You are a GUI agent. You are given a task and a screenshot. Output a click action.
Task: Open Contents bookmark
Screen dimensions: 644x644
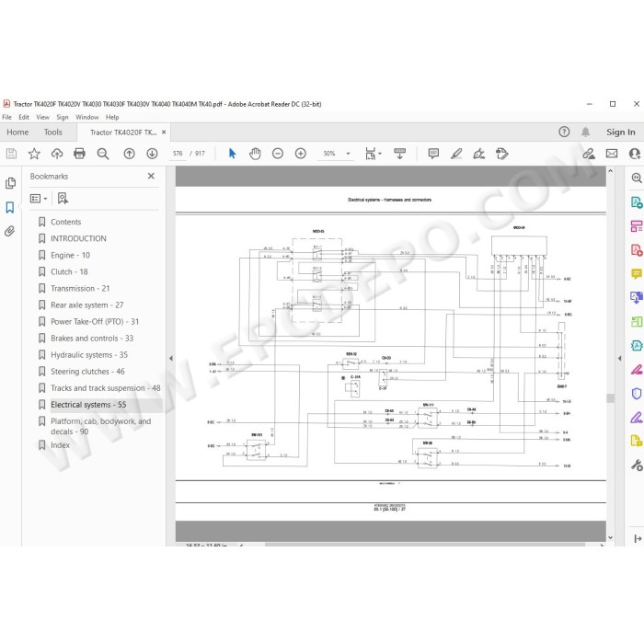tap(65, 222)
